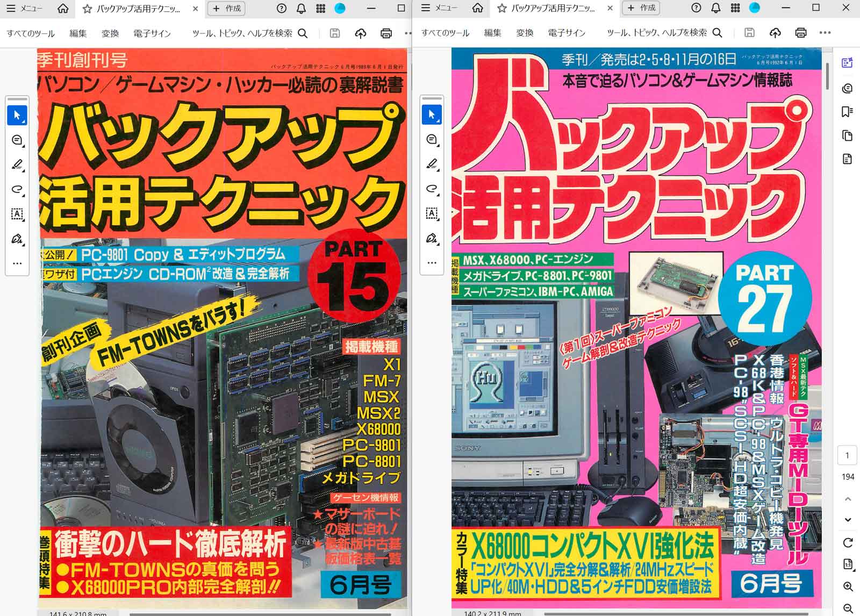Click the print icon in left window
Screen dimensions: 860x616
tap(386, 33)
